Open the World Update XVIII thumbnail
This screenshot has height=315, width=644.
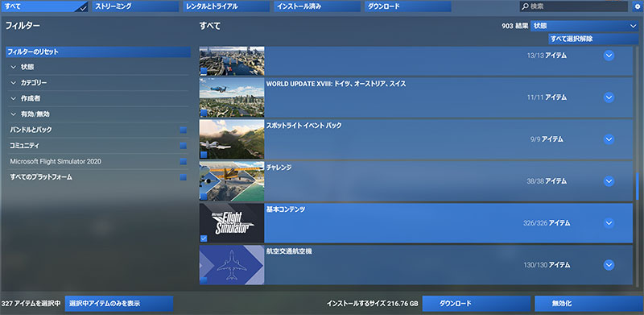(x=232, y=97)
